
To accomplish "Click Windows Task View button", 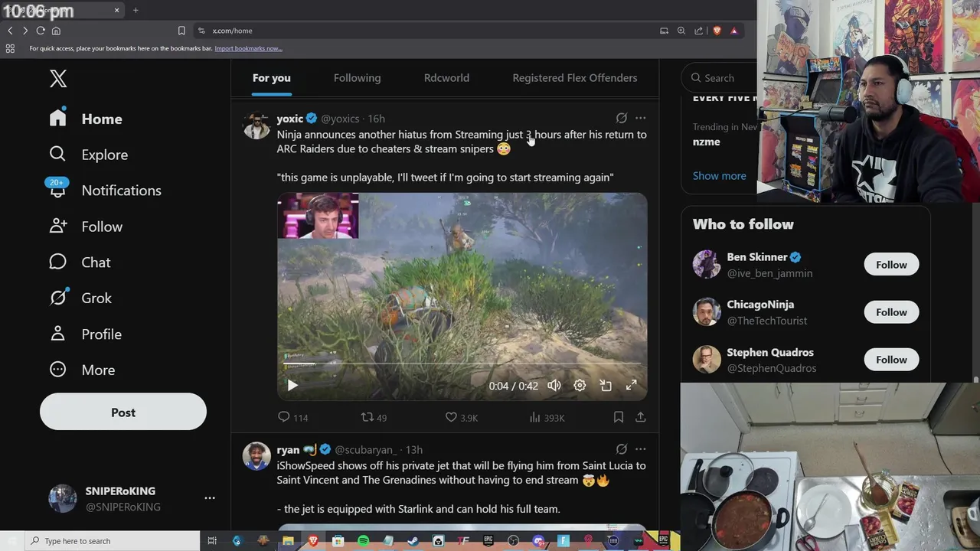I will (x=212, y=541).
